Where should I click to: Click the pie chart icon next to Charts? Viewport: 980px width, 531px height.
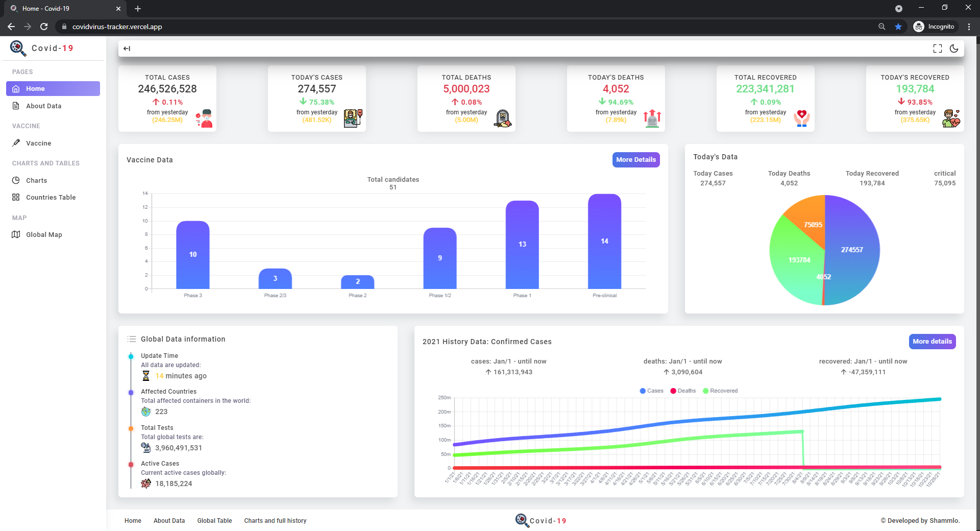[x=16, y=180]
